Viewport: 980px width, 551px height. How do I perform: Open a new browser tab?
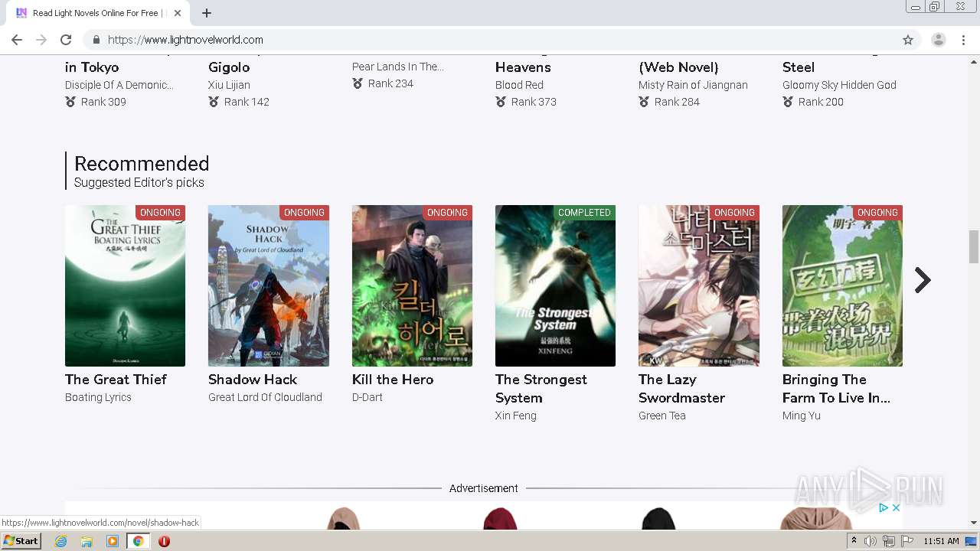coord(207,13)
